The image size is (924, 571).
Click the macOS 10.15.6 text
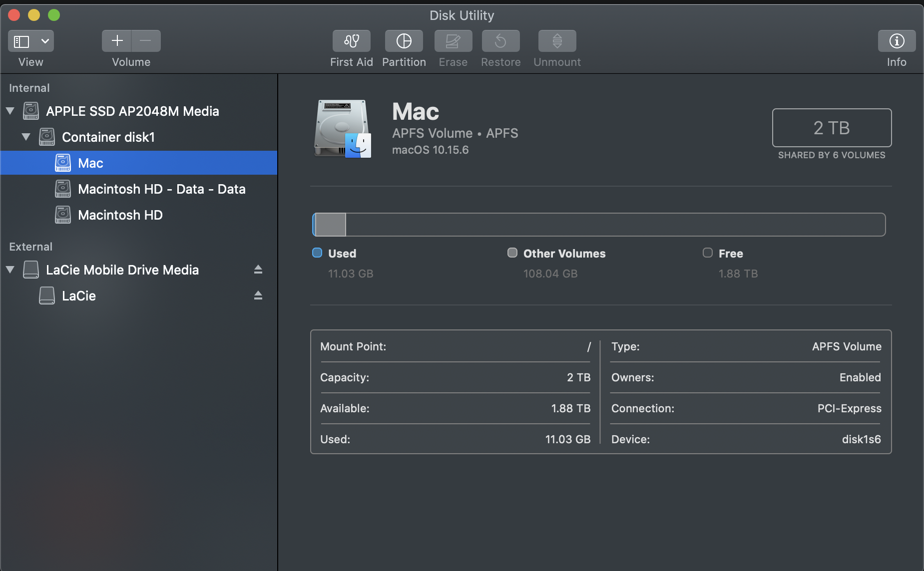coord(431,150)
